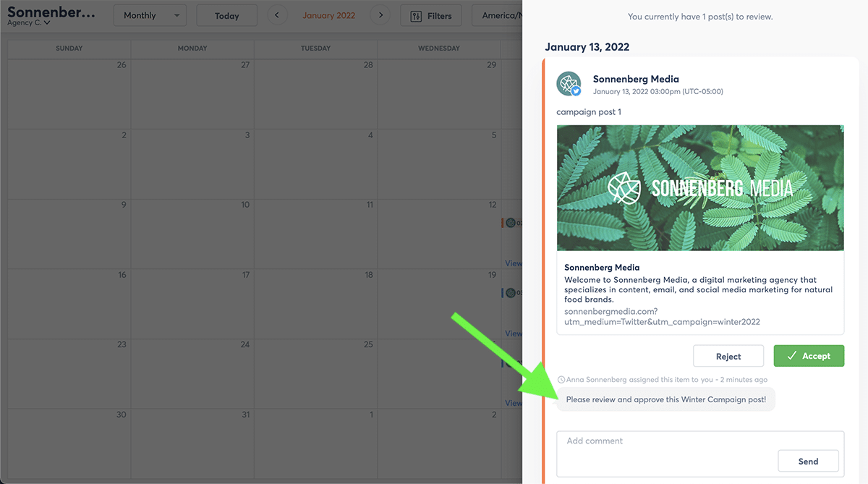868x484 pixels.
Task: Reject the campaign post
Action: pos(728,356)
